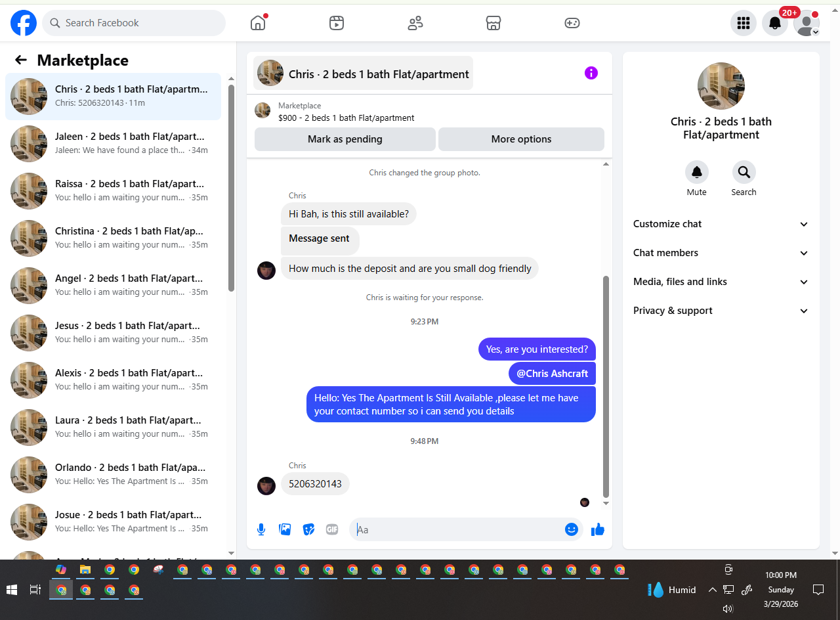
Task: Expand the Chat members section
Action: 721,253
